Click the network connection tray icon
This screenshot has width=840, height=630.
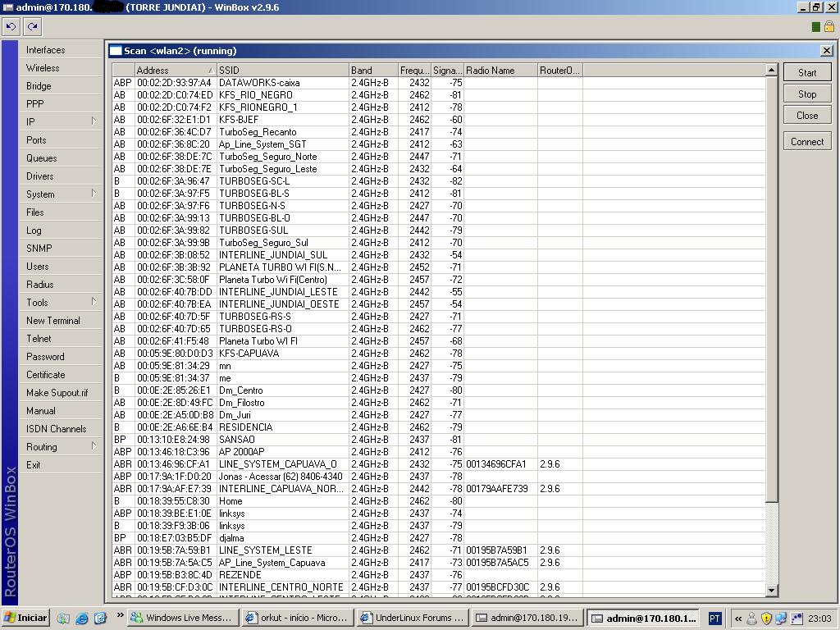click(781, 619)
